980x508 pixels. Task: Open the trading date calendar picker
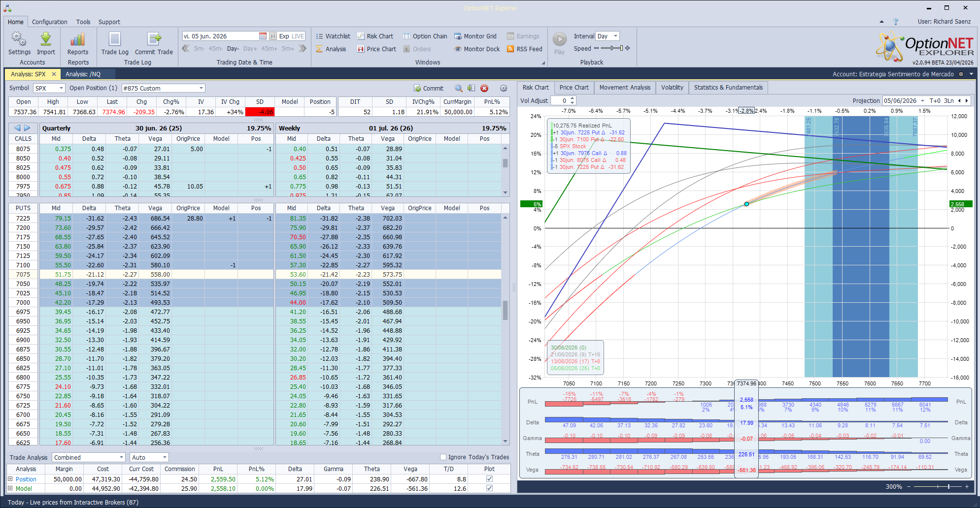click(x=263, y=36)
